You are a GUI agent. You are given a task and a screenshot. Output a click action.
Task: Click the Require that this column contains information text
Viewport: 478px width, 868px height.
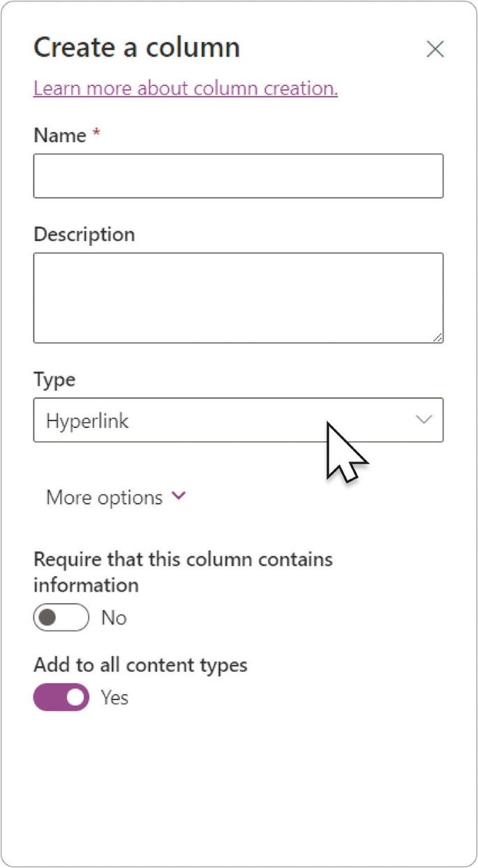coord(183,571)
